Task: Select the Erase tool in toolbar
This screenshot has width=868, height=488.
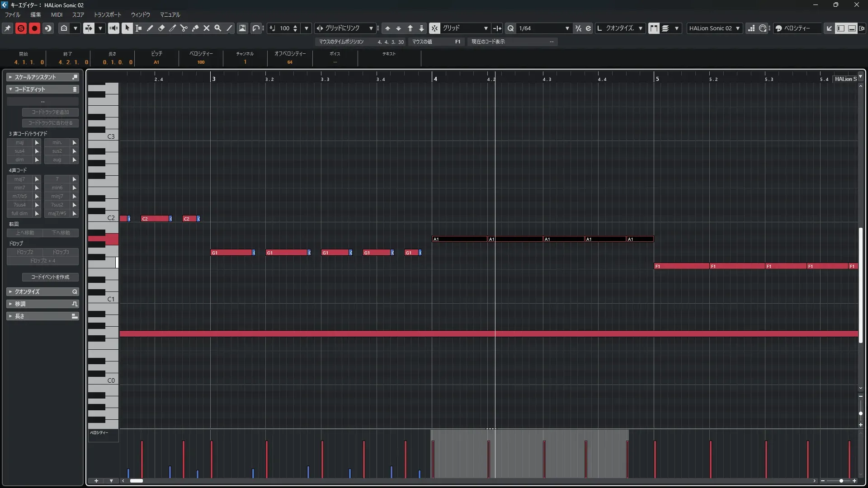Action: 161,28
